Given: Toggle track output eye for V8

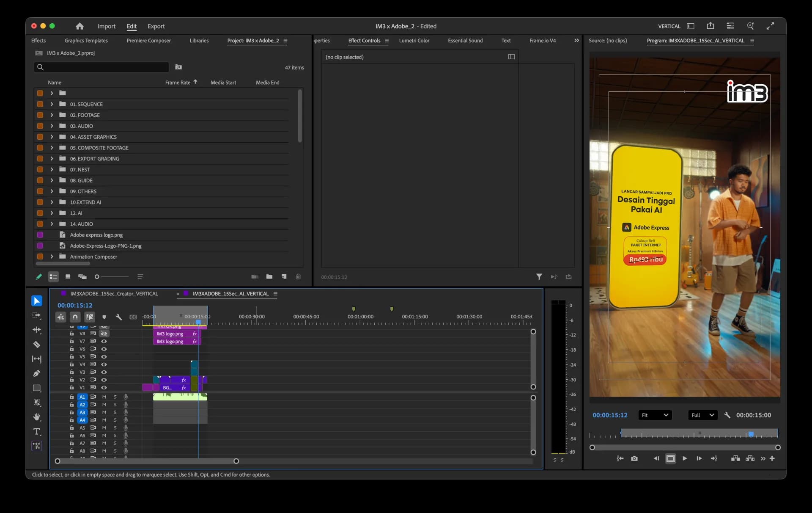Looking at the screenshot, I should point(104,334).
